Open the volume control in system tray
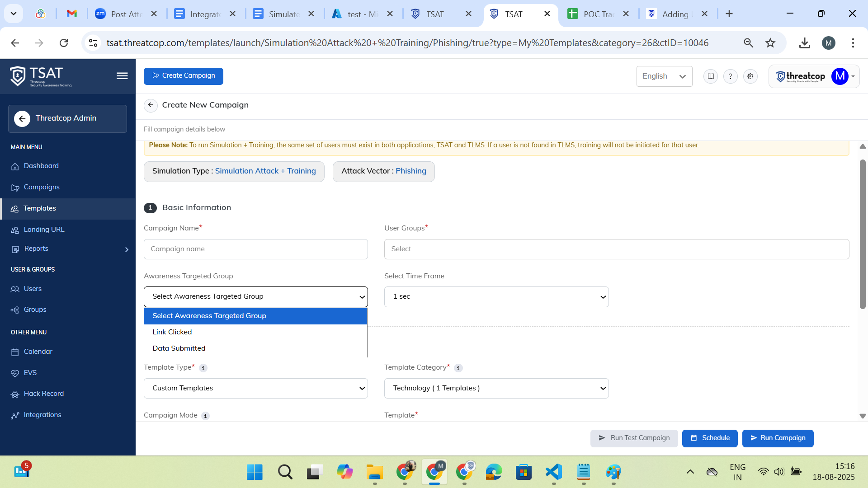Screen dimensions: 868x488 tap(778, 472)
